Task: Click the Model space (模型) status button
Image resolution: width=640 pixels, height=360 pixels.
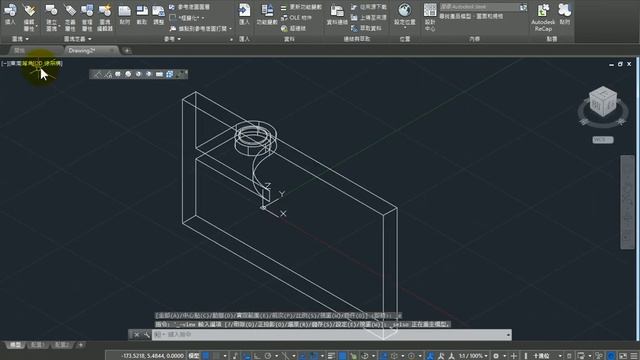Action: click(194, 356)
